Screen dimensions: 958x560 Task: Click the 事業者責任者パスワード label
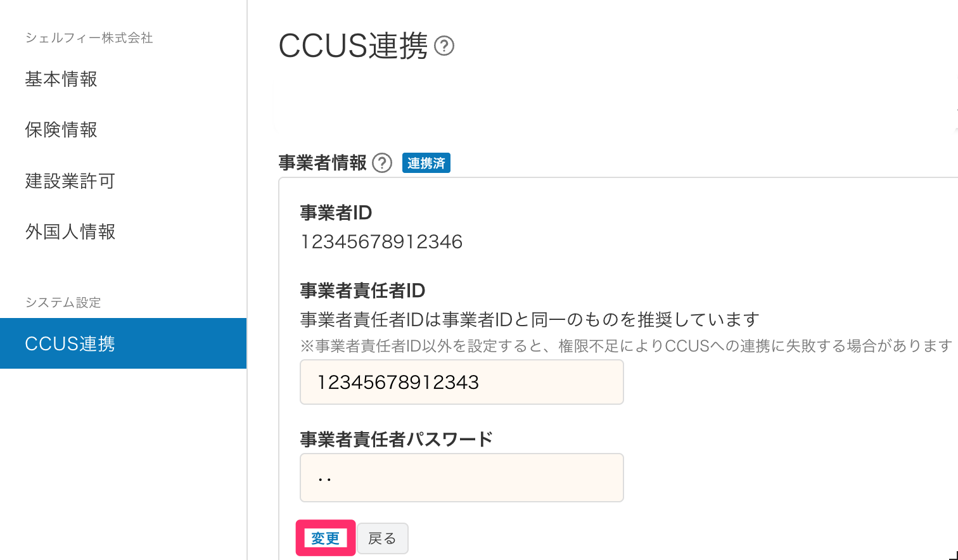click(396, 439)
